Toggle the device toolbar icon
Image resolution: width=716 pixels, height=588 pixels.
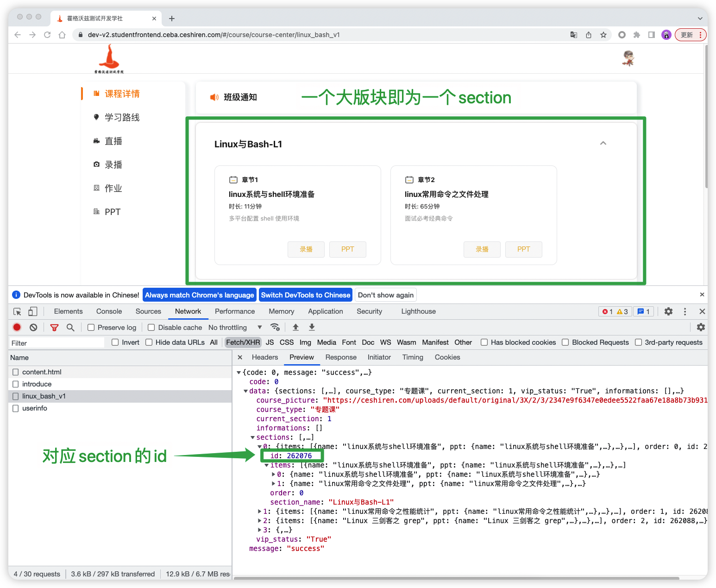[33, 311]
